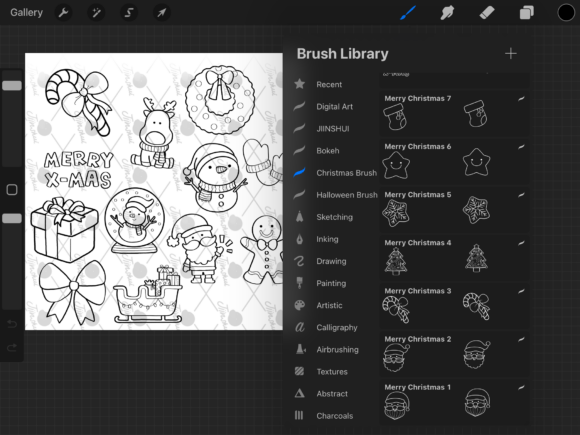Select the Smudge tool
The image size is (580, 435).
click(x=448, y=13)
